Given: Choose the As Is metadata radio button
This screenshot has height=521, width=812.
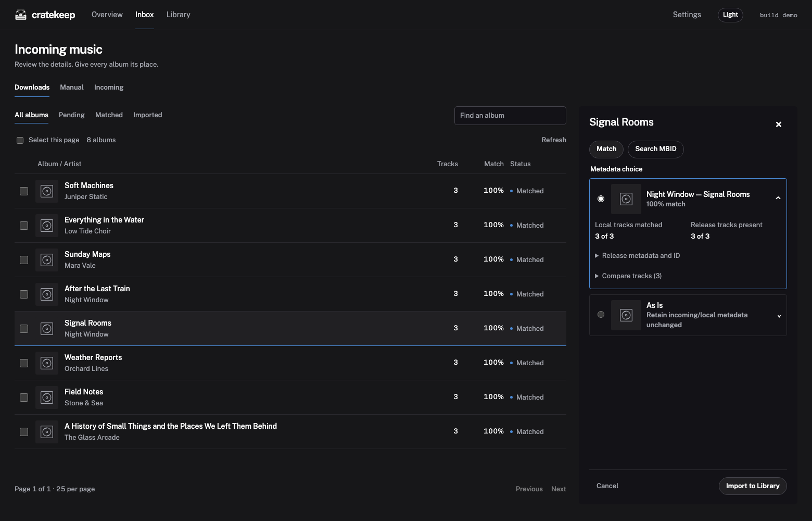Looking at the screenshot, I should (x=601, y=315).
